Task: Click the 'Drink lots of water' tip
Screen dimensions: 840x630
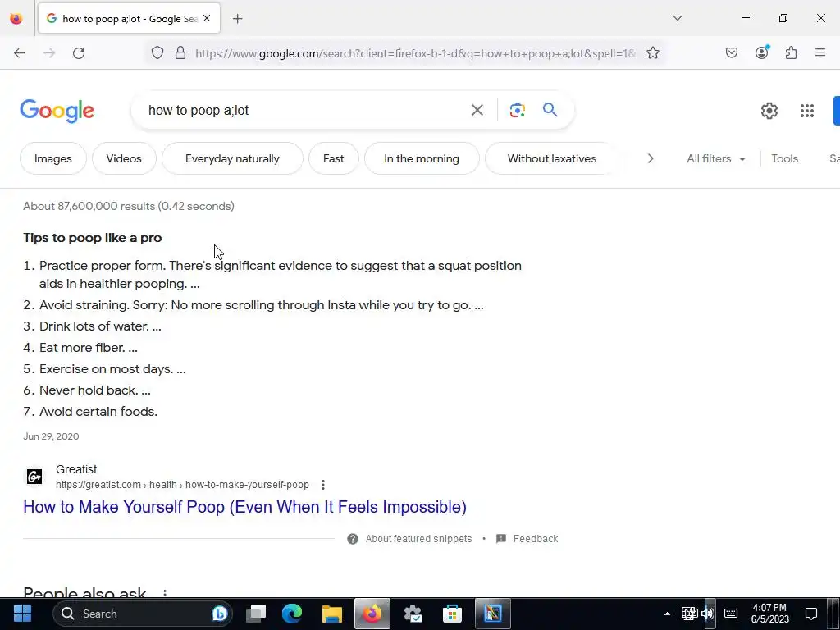Action: (x=100, y=326)
